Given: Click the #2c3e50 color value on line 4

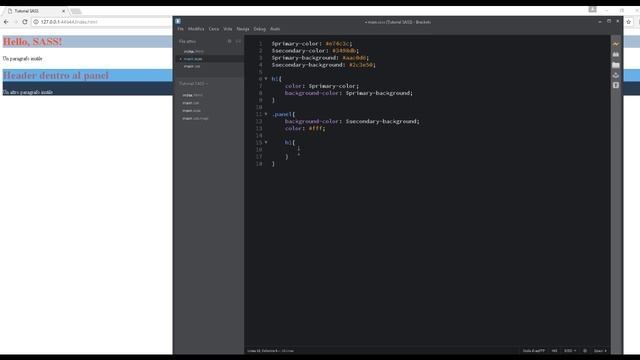Looking at the screenshot, I should click(x=361, y=65).
